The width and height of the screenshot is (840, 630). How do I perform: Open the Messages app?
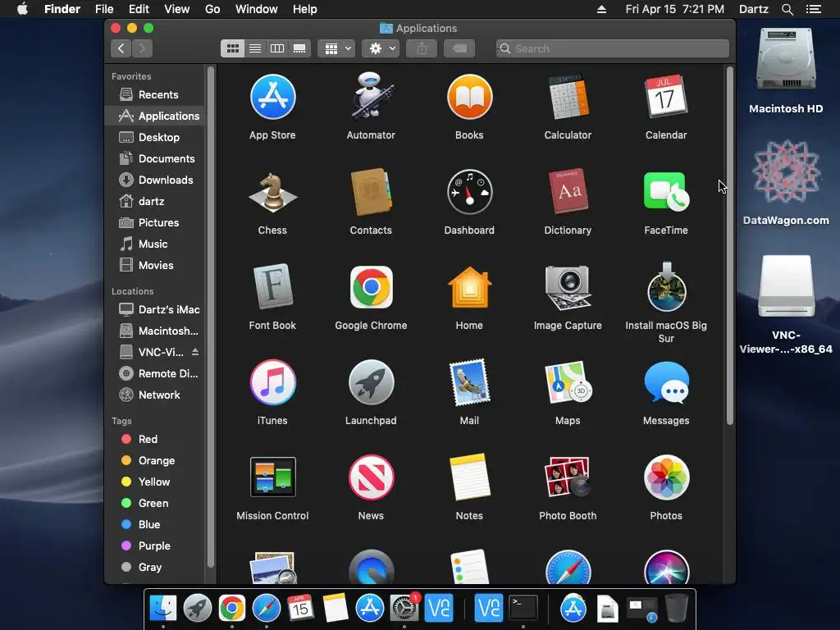tap(666, 382)
